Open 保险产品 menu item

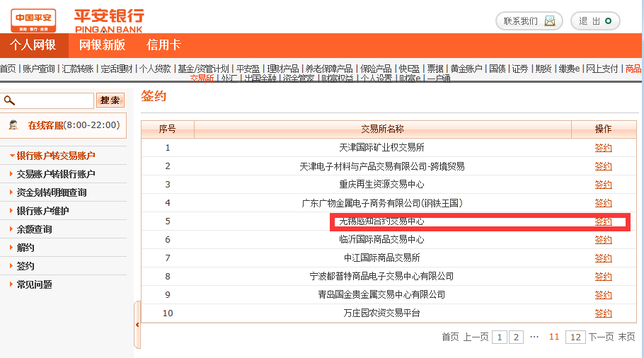376,69
